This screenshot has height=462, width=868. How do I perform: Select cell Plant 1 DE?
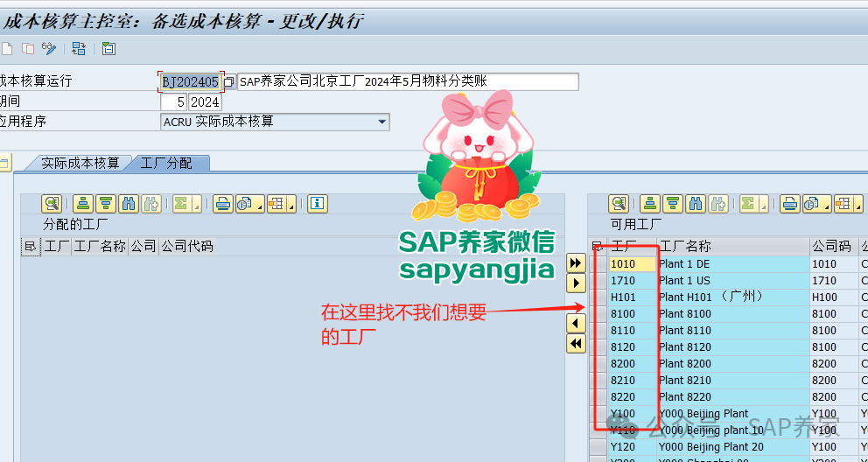pos(733,264)
